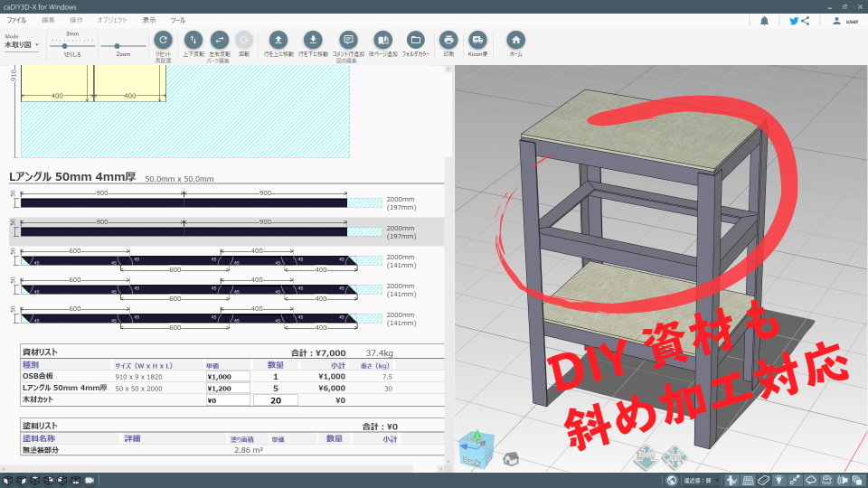Toggle the overlapping windows icon

tap(857, 480)
